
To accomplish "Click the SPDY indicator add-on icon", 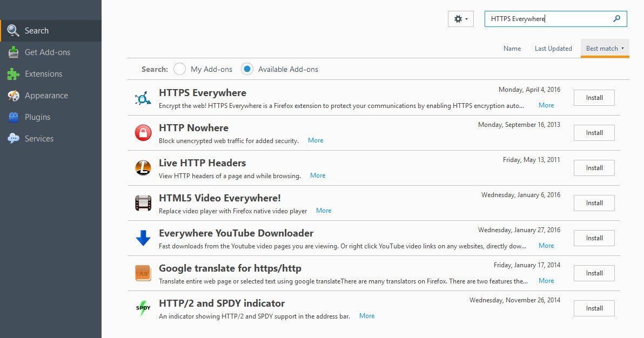I will pos(143,308).
